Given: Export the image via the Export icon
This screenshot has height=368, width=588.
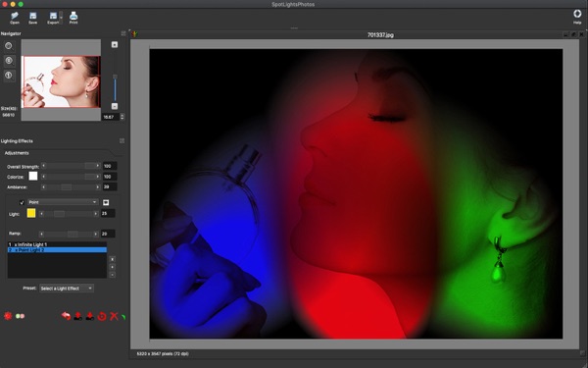Looking at the screenshot, I should point(53,18).
